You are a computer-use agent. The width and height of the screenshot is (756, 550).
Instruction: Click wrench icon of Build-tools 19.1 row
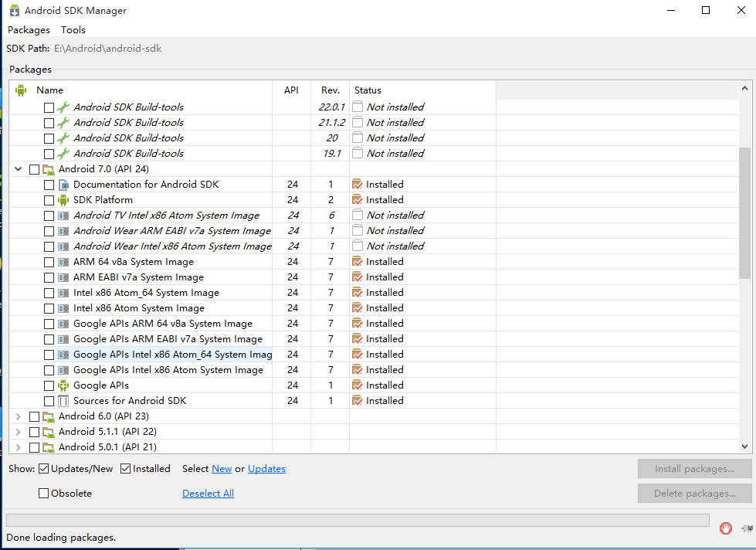click(x=63, y=154)
